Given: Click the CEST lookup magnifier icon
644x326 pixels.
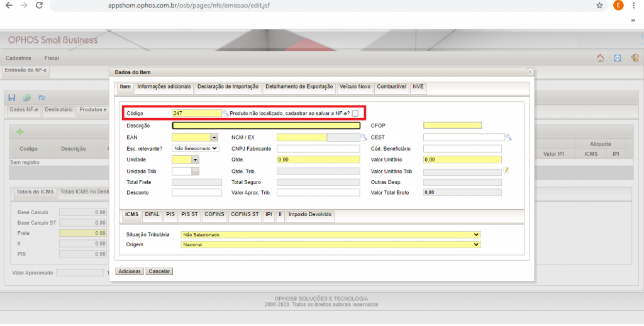Looking at the screenshot, I should coord(509,137).
